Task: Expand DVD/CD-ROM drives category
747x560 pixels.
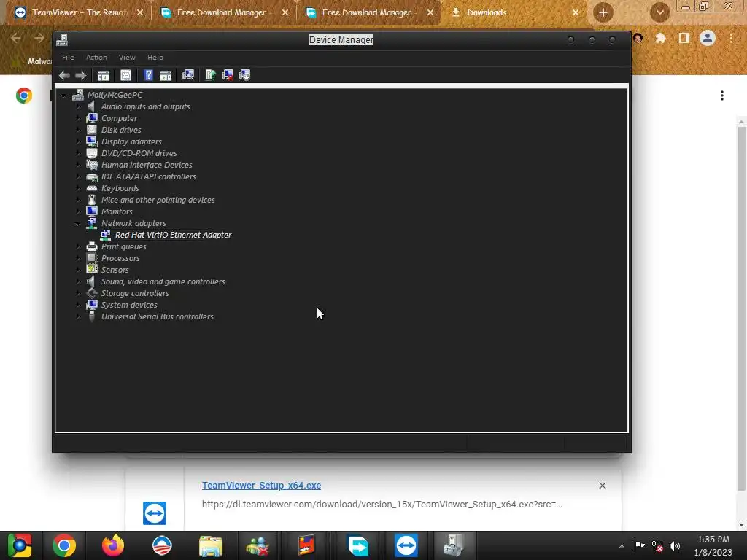Action: [78, 153]
